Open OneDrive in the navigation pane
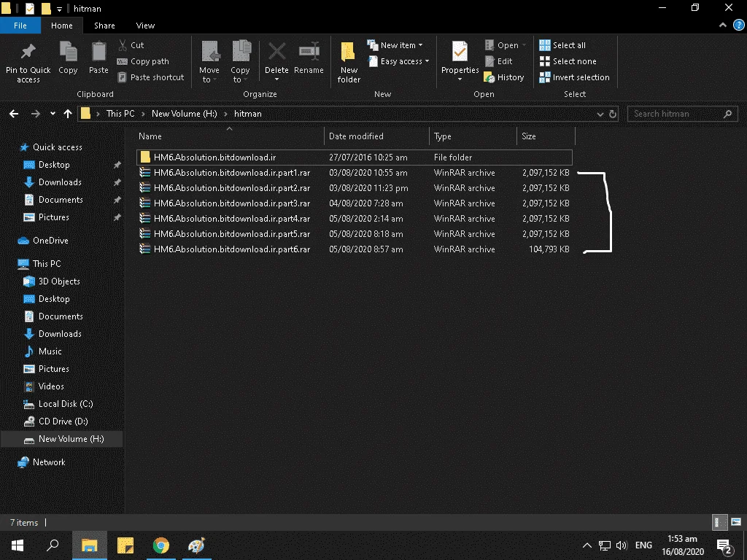Image resolution: width=747 pixels, height=560 pixels. click(43, 241)
